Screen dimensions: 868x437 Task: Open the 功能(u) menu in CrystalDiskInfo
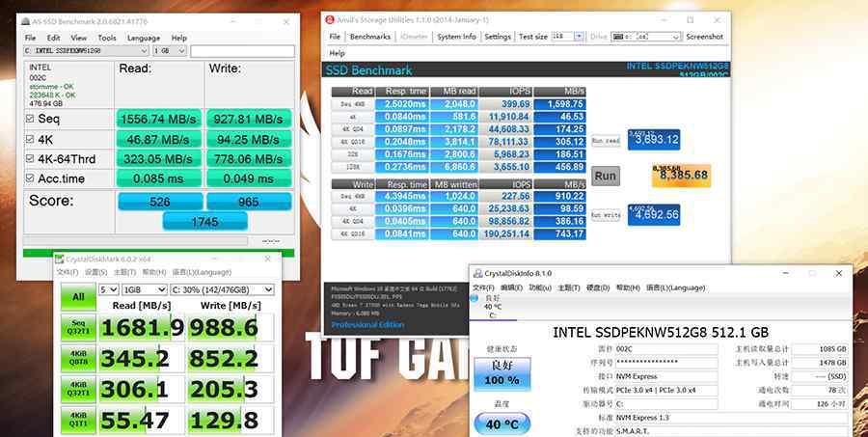coord(540,288)
